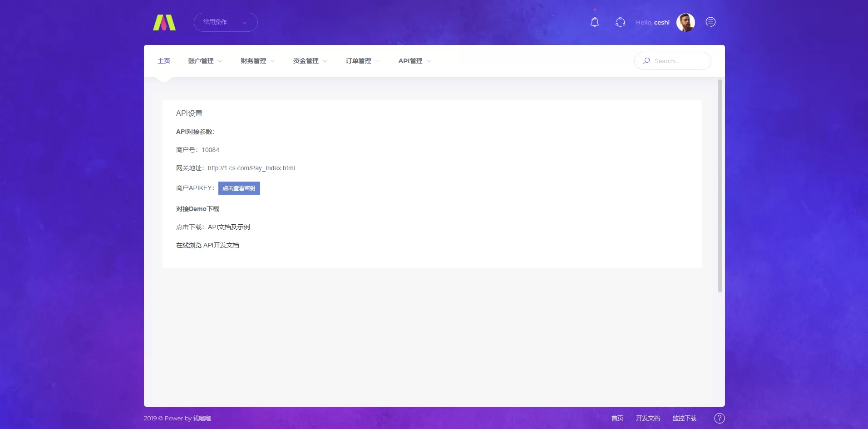
Task: Go to the 主页 tab
Action: (164, 61)
